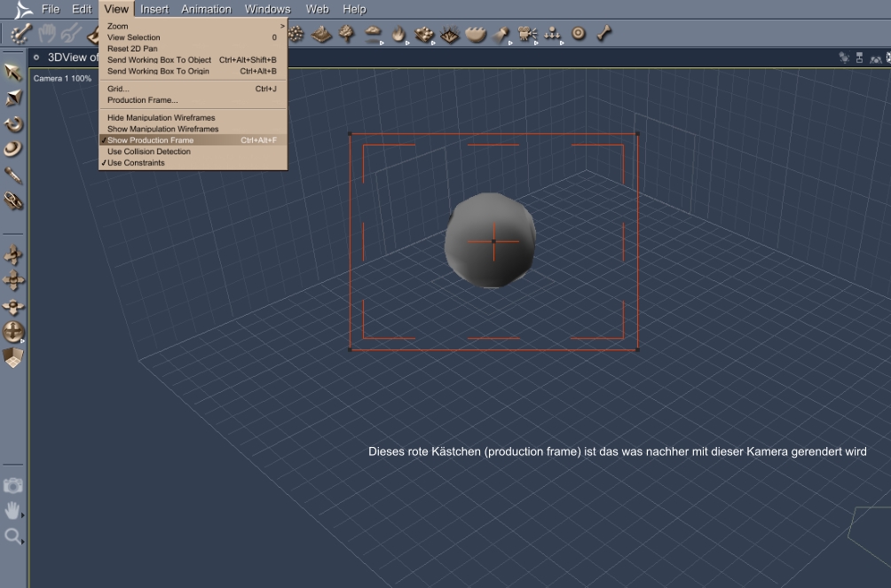This screenshot has width=891, height=588.
Task: Open the Web menu
Action: [317, 9]
